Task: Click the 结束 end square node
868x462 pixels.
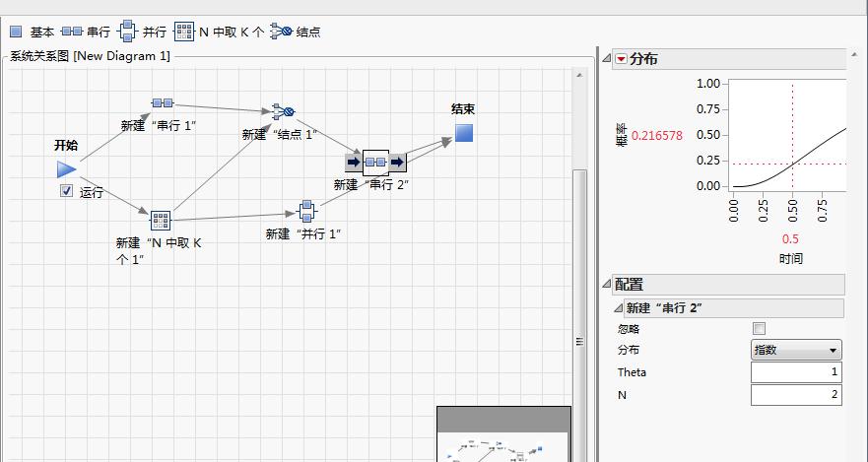Action: pos(464,133)
